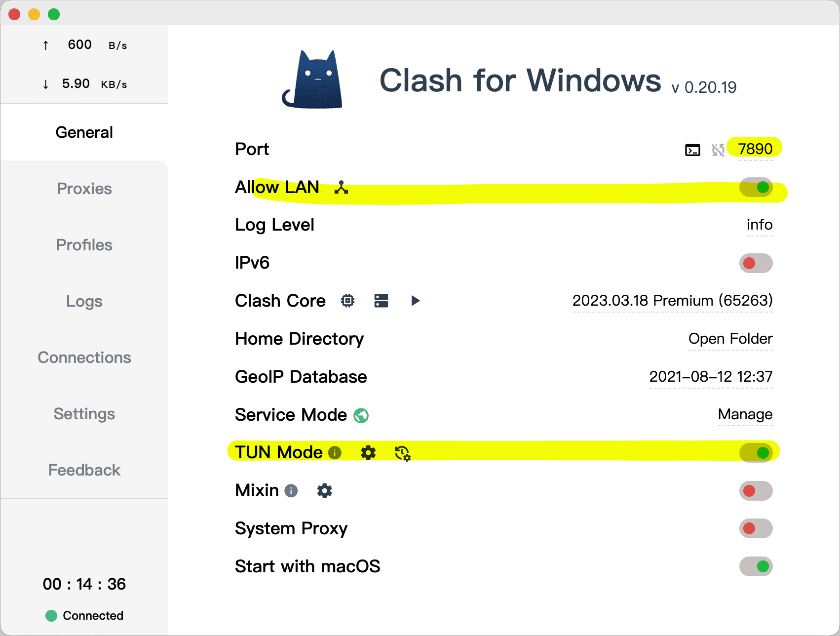The width and height of the screenshot is (840, 636).
Task: Open the terminal icon next to Port
Action: [x=692, y=150]
